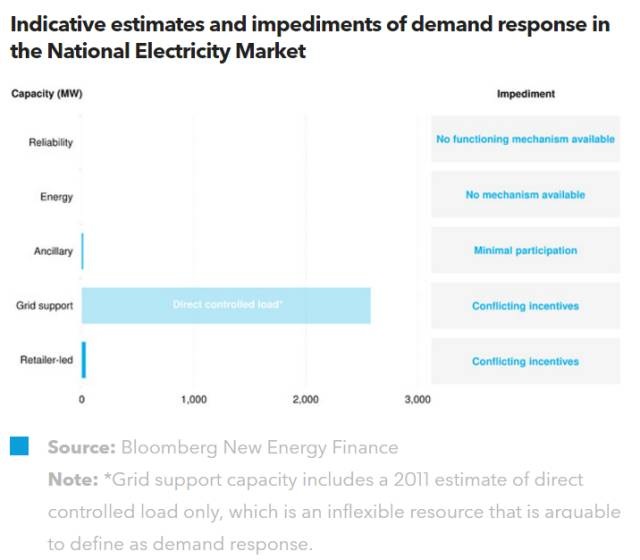Click the "Capacity (MW)" axis heading

[47, 94]
